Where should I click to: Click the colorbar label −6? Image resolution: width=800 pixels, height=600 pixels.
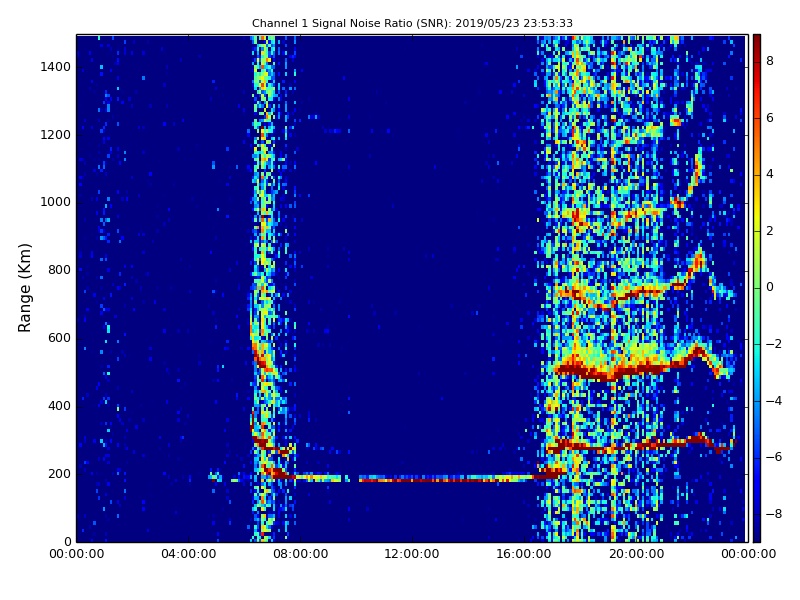(x=774, y=457)
